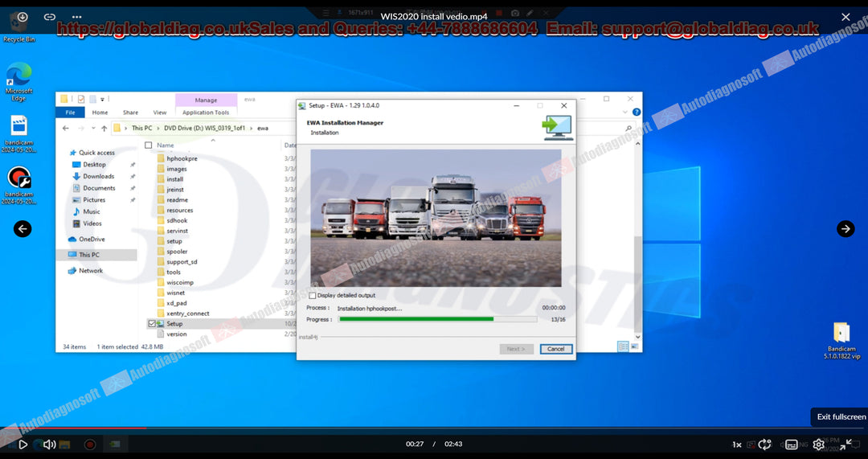
Task: Select the bandicam shortcut with the wrench overlay
Action: (x=18, y=186)
